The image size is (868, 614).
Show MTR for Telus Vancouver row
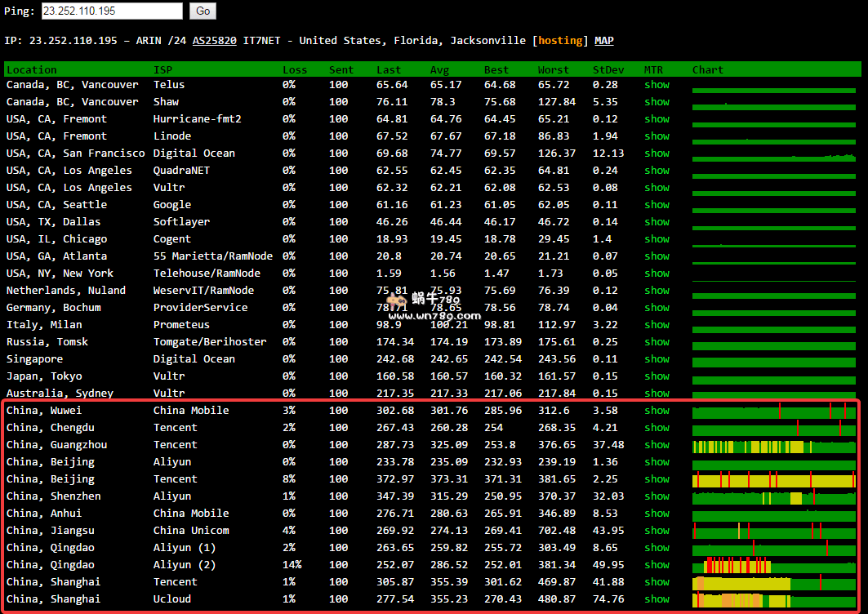click(657, 85)
